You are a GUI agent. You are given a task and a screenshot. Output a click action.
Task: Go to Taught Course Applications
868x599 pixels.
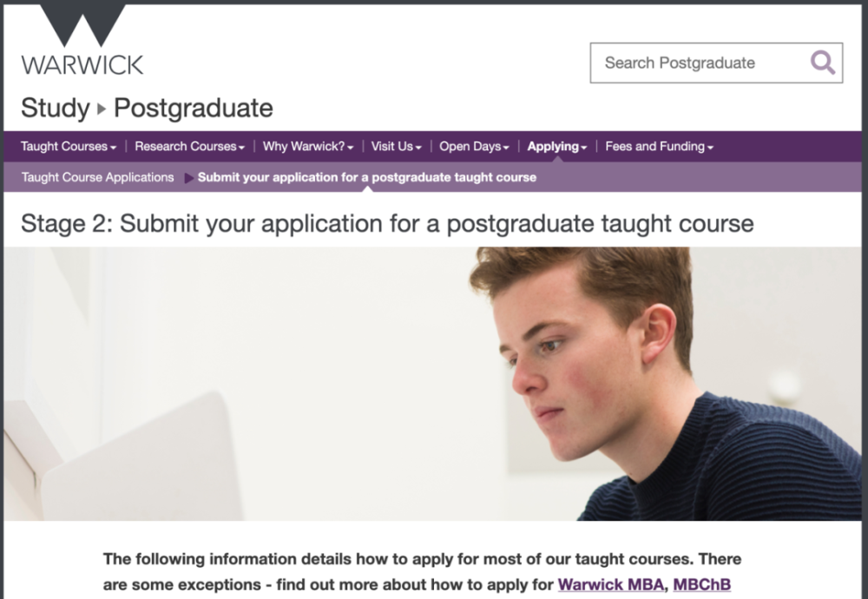[97, 177]
